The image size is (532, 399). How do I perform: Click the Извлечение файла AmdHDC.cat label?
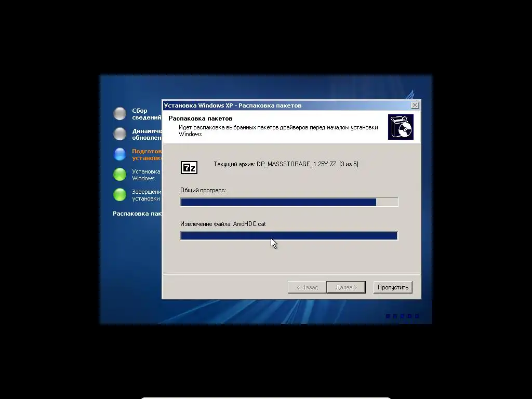[x=223, y=224]
